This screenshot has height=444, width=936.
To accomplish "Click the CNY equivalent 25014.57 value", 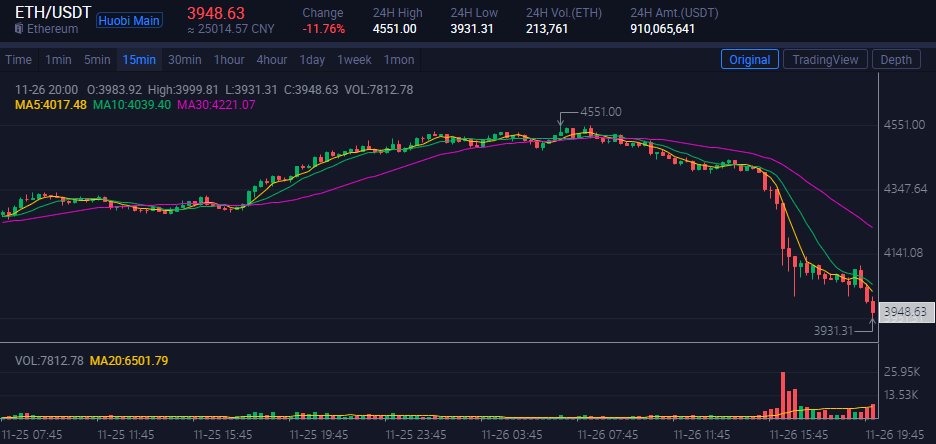I will [x=230, y=29].
